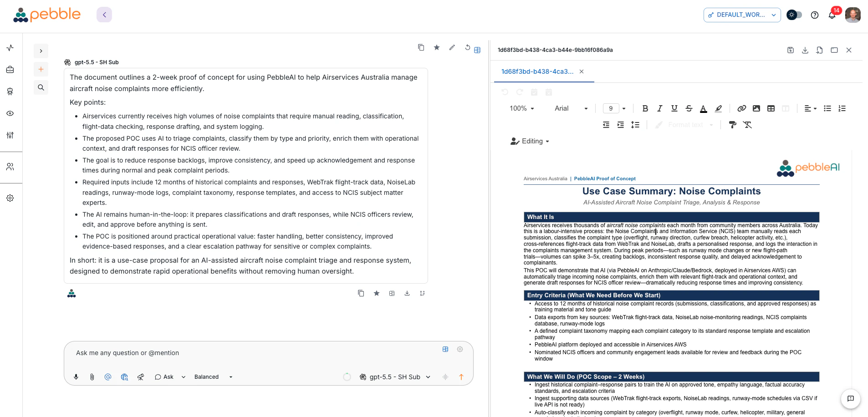Open the Balanced response style dropdown

point(214,377)
